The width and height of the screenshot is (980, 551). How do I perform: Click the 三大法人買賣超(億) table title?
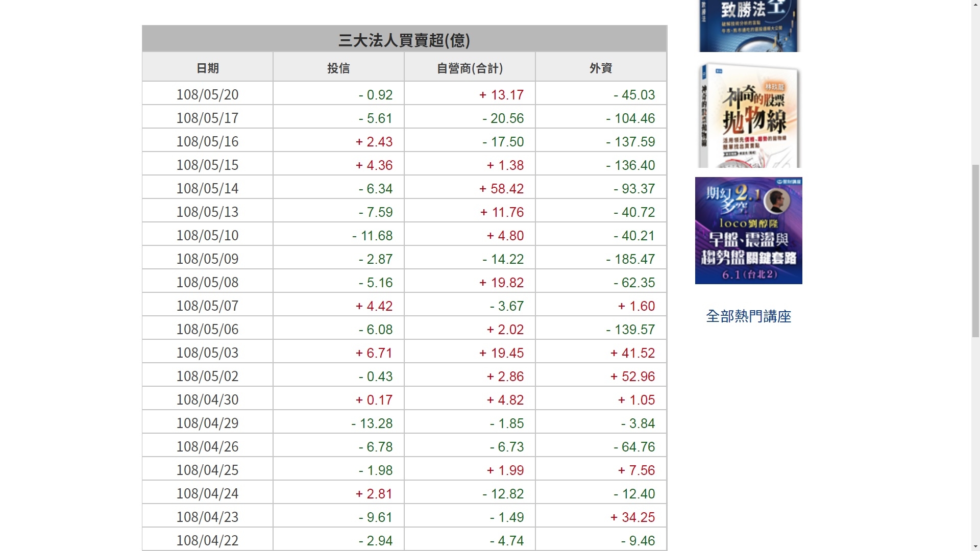tap(404, 40)
